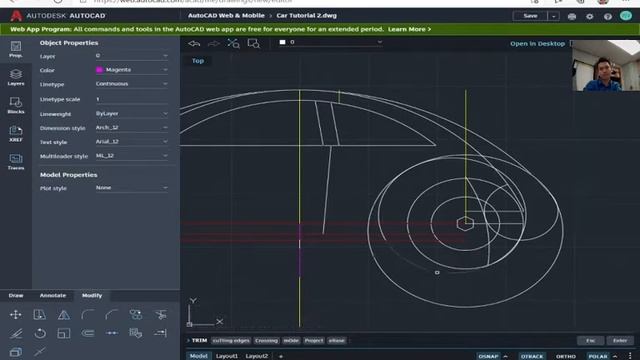Open the Layer dropdown in Object Properties
This screenshot has width=640, height=360.
pyautogui.click(x=131, y=56)
